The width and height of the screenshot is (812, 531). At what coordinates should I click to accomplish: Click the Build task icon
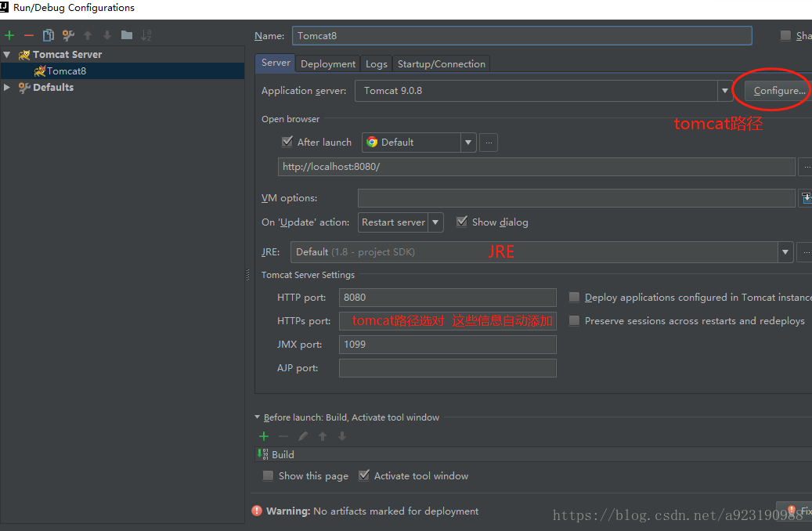(x=263, y=454)
